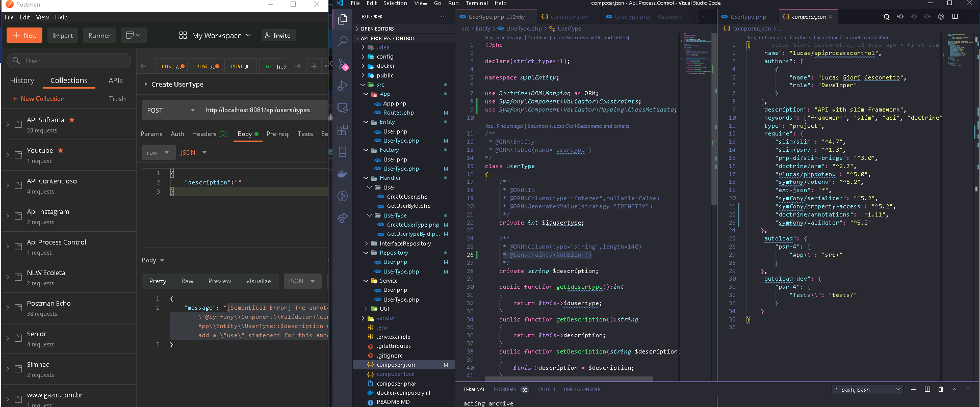Viewport: 980px width, 407px height.
Task: Open more actions in composer.json editor group
Action: 968,17
